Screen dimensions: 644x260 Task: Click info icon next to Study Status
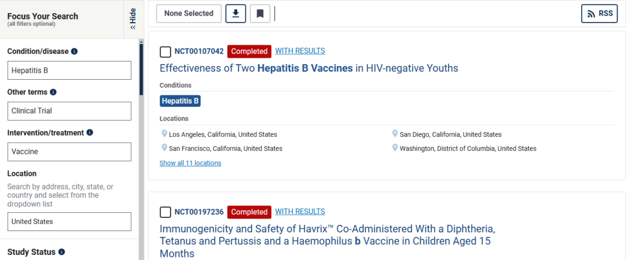62,252
